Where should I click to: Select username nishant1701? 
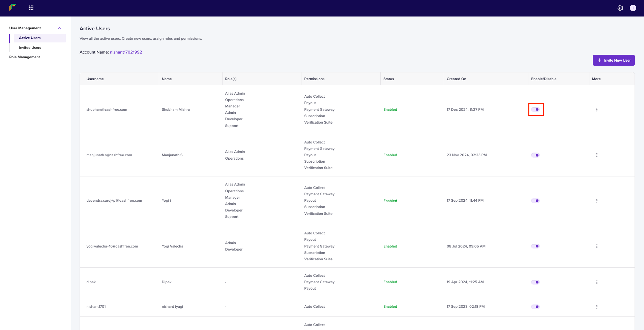96,306
